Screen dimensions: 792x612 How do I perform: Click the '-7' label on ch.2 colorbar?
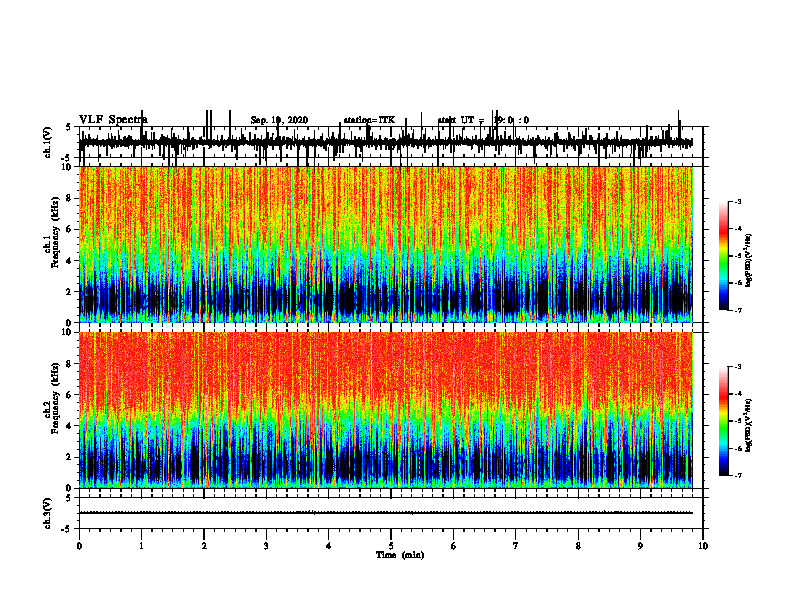tap(738, 475)
